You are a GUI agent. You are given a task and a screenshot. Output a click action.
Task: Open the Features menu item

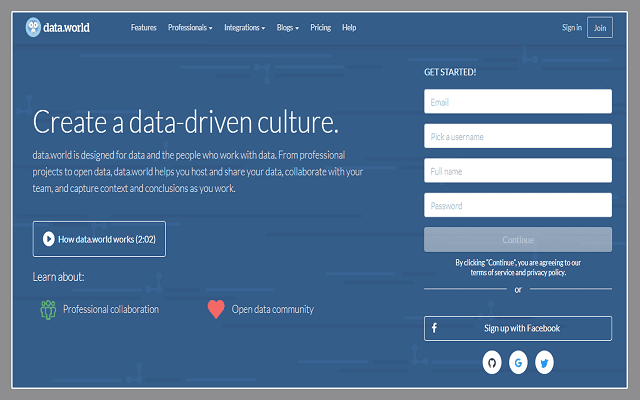point(143,28)
